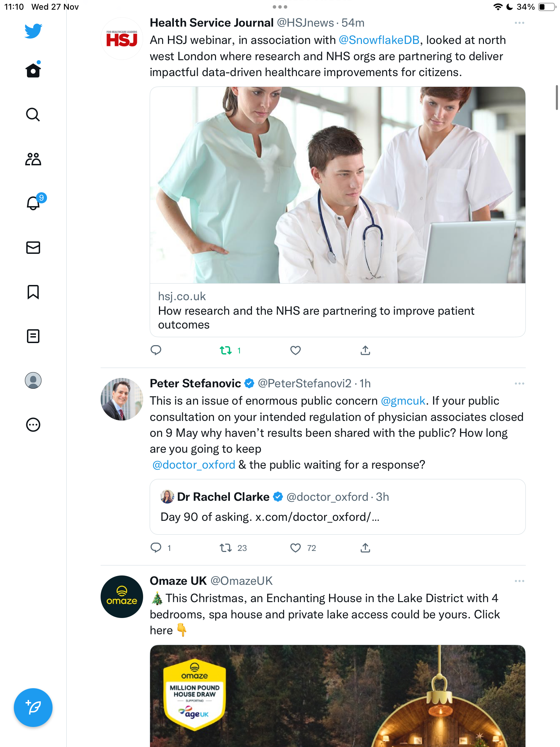Open options menu for Omaze UK tweet

pos(519,581)
